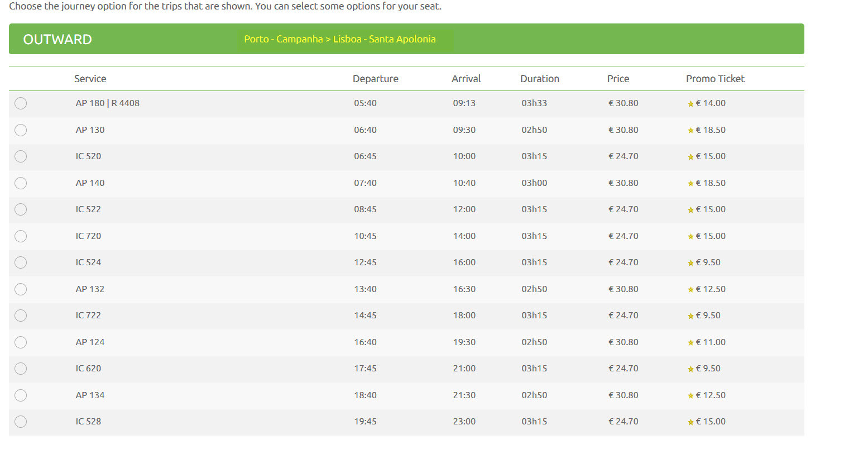Click the promo star icon for AP 180
868x449 pixels.
690,104
